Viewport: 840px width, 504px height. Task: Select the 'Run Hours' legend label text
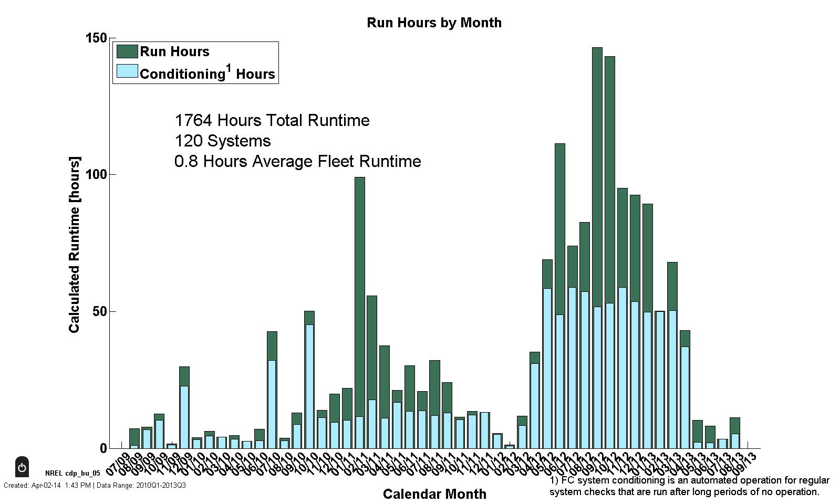tap(174, 51)
